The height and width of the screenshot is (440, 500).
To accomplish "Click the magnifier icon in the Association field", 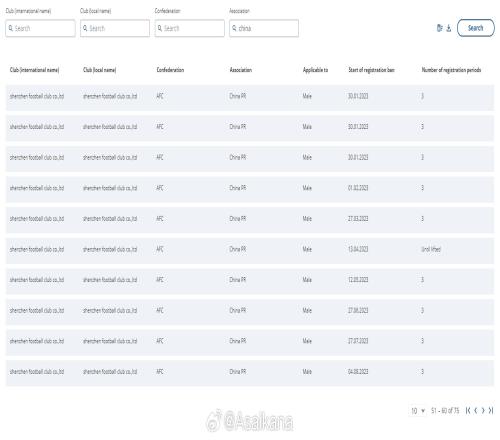I will coord(234,28).
